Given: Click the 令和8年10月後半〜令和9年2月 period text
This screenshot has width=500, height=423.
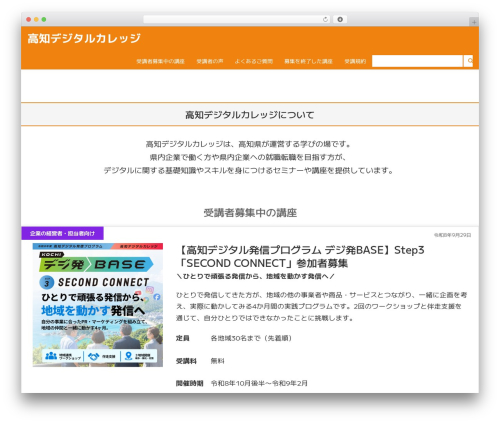Looking at the screenshot, I should click(259, 383).
